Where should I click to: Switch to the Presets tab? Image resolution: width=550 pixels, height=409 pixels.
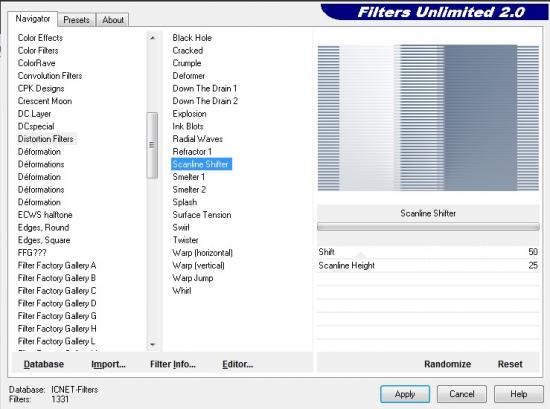pos(76,20)
